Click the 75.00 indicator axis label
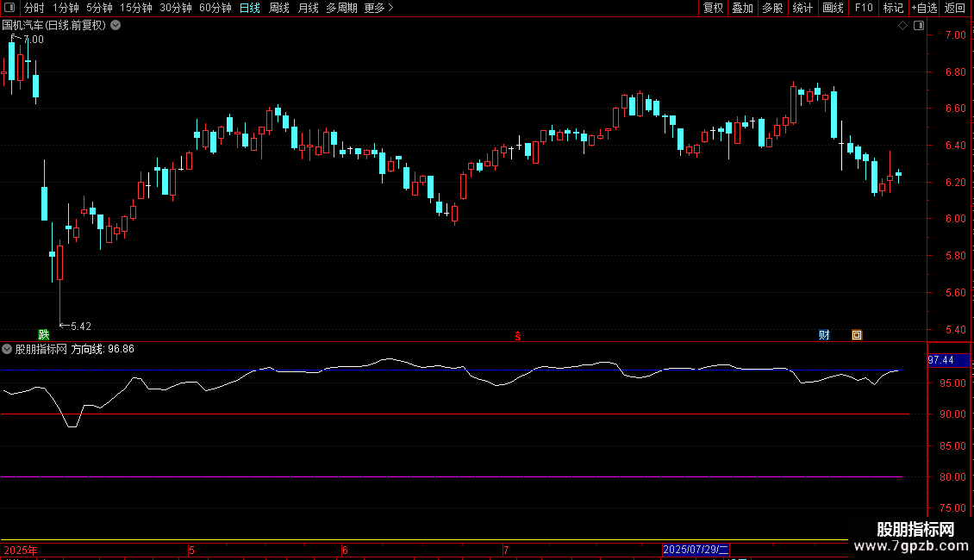Viewport: 974px width, 560px height. (952, 507)
